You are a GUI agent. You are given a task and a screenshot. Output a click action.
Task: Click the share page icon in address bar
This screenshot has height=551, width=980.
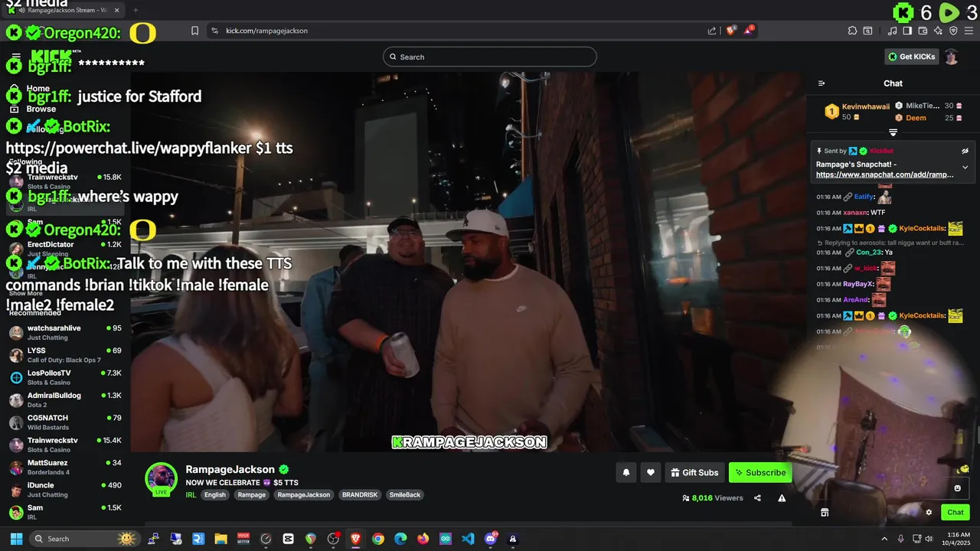[712, 31]
